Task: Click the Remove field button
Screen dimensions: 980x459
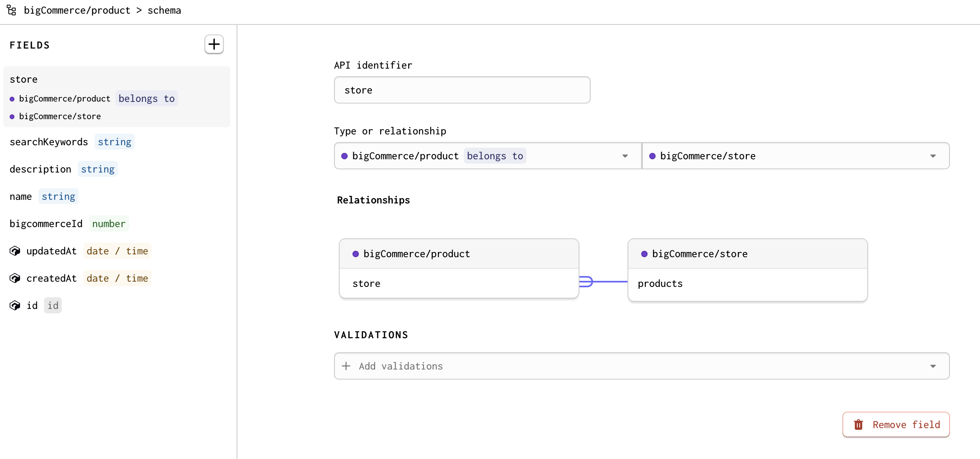Action: 896,424
